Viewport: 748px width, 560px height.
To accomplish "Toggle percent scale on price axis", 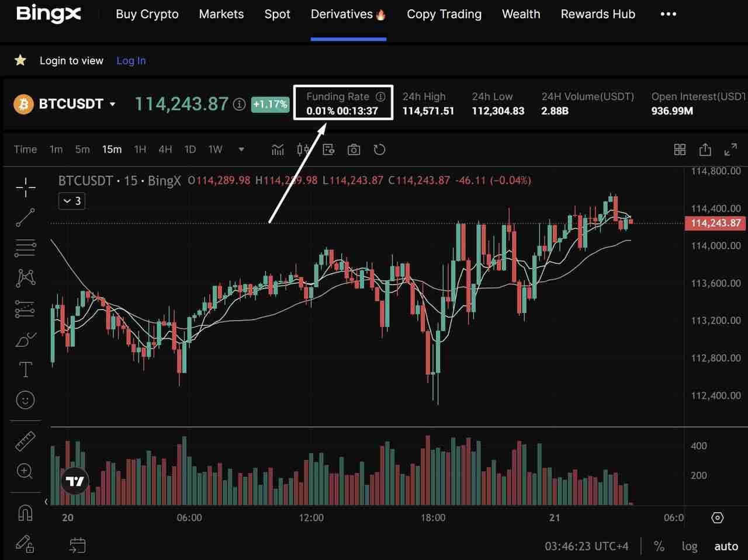I will tap(659, 546).
